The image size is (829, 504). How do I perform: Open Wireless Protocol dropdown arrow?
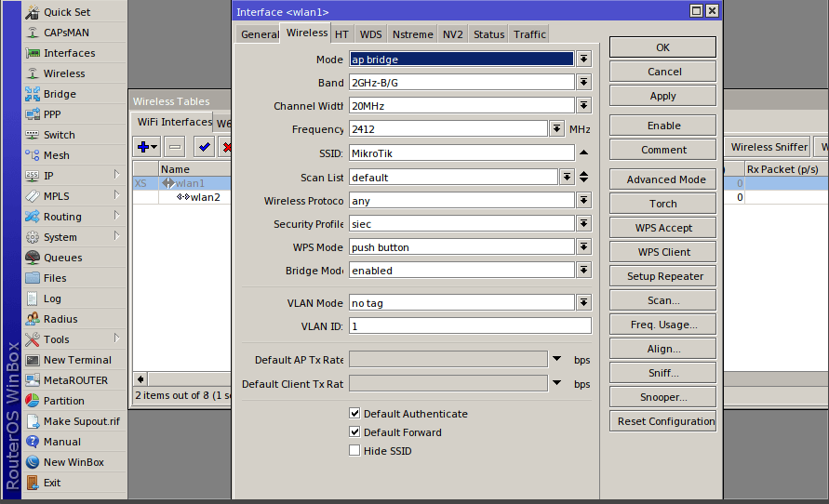click(583, 201)
